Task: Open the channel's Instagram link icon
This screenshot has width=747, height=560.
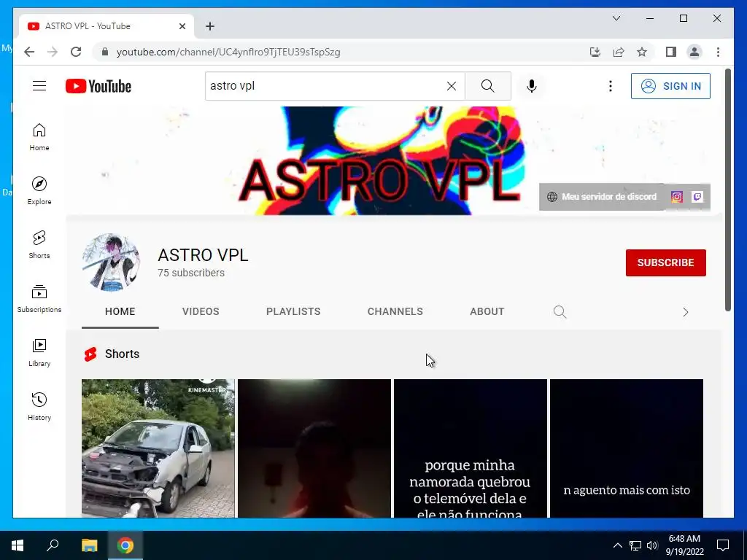Action: [x=677, y=197]
